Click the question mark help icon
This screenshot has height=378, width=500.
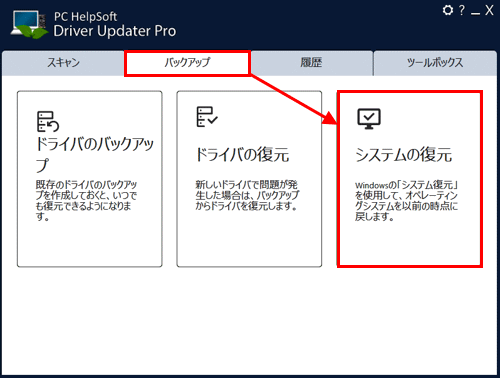click(x=462, y=10)
